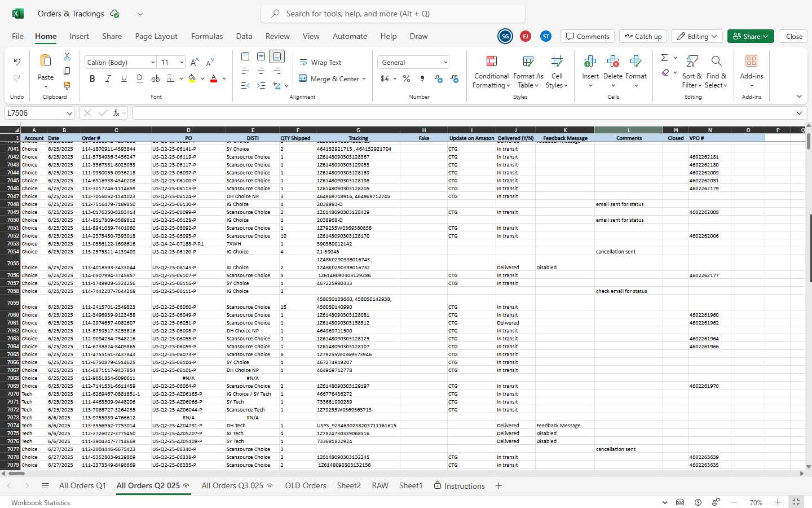Click the Catch up button
Screen dimensions: 812x508
pos(643,37)
